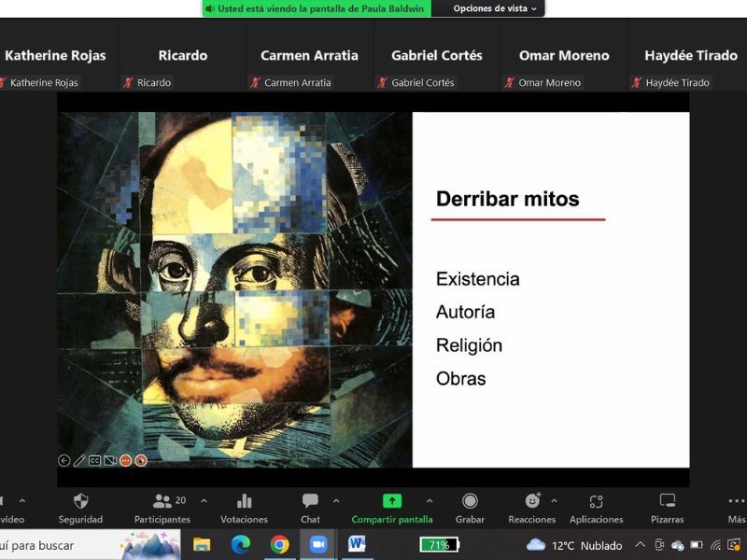Click Haydée Tirado's muted microphone icon
Screen dimensions: 747x560
(x=637, y=83)
